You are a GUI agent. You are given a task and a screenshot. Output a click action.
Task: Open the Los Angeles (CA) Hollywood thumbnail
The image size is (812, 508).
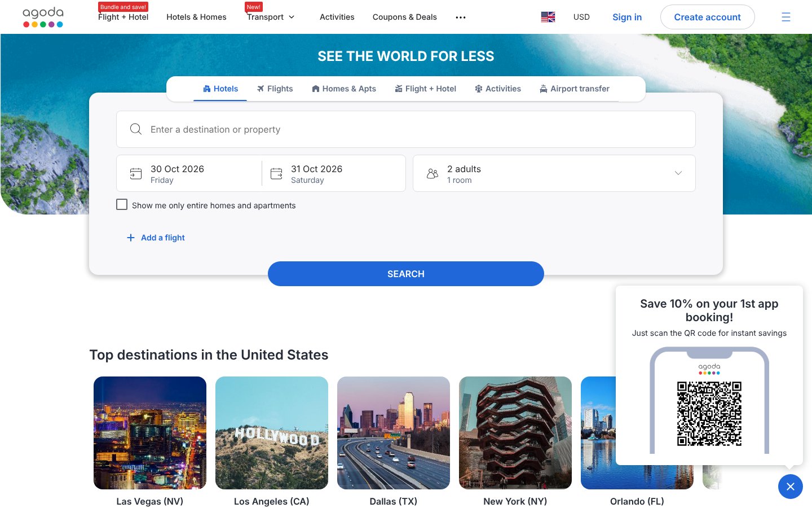[x=272, y=433]
